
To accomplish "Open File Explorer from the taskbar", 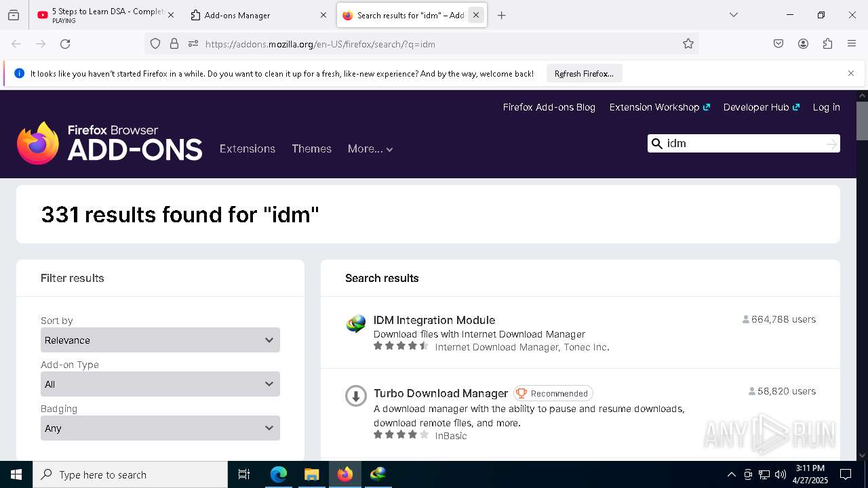I will [311, 474].
